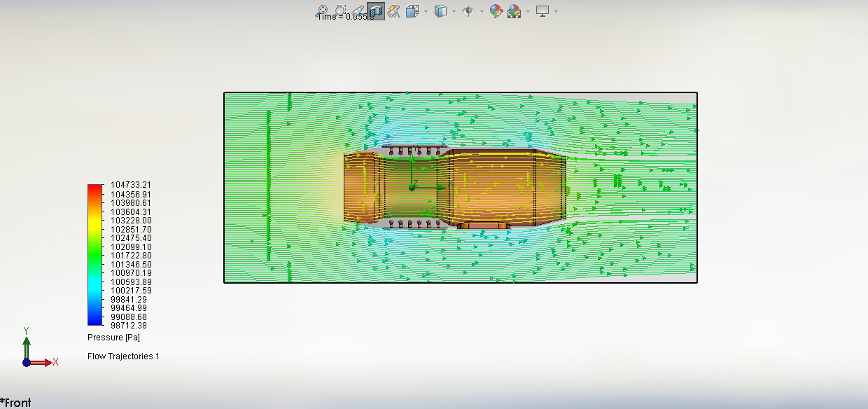868x409 pixels.
Task: Expand the Hide/Show Items dropdown arrow
Action: (x=482, y=11)
